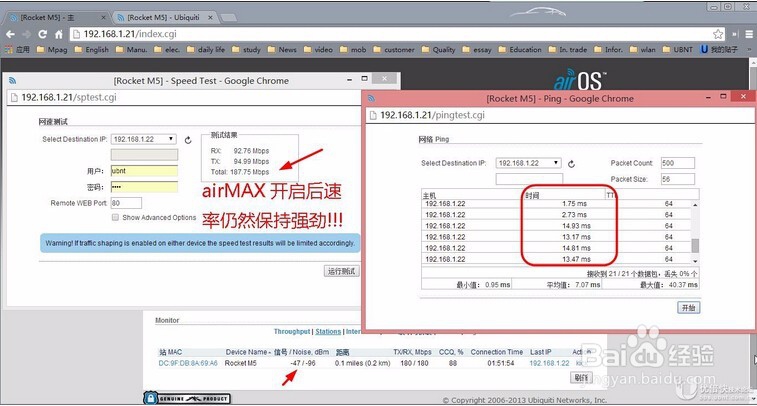This screenshot has width=757, height=406.
Task: Switch to the first Rocket M5 browser tab
Action: pyautogui.click(x=56, y=17)
